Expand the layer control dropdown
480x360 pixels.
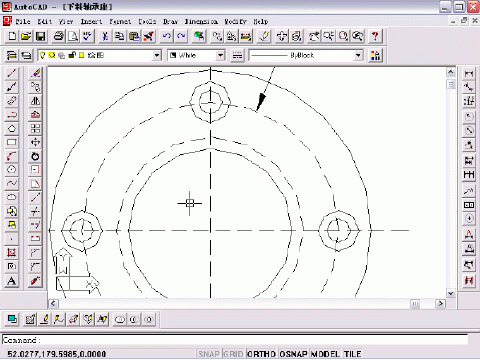pyautogui.click(x=157, y=55)
